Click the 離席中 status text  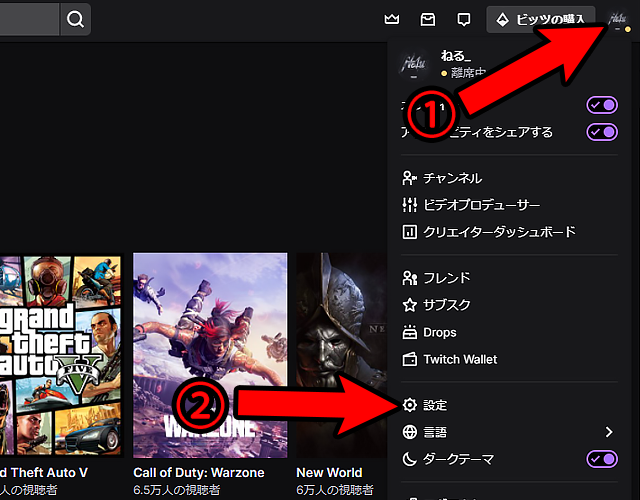click(x=468, y=73)
